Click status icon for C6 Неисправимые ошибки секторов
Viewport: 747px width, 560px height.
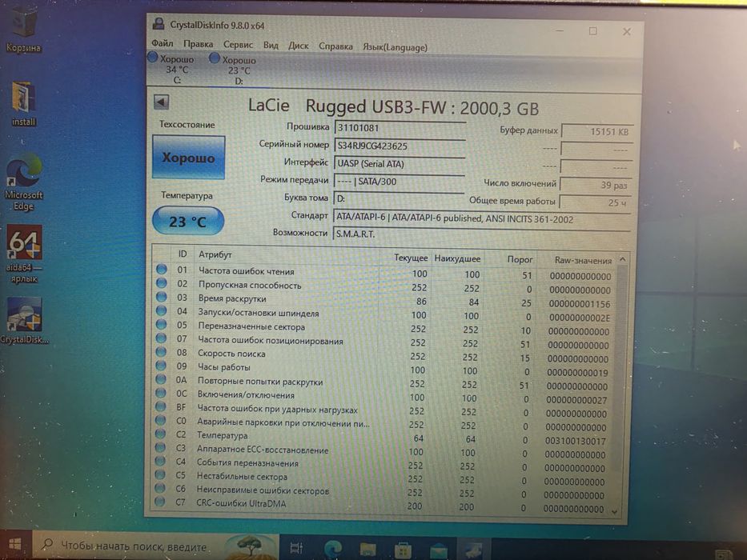(x=159, y=488)
